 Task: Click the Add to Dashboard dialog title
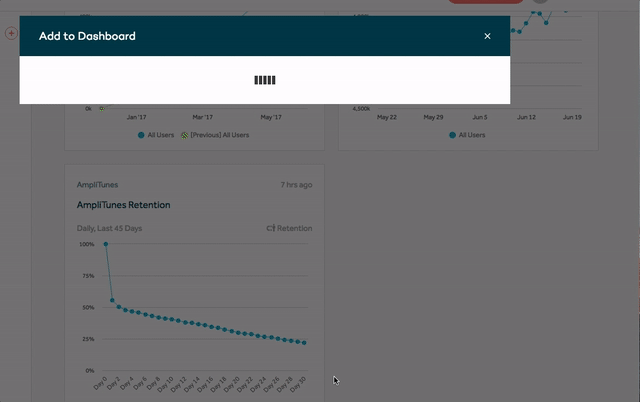87,36
